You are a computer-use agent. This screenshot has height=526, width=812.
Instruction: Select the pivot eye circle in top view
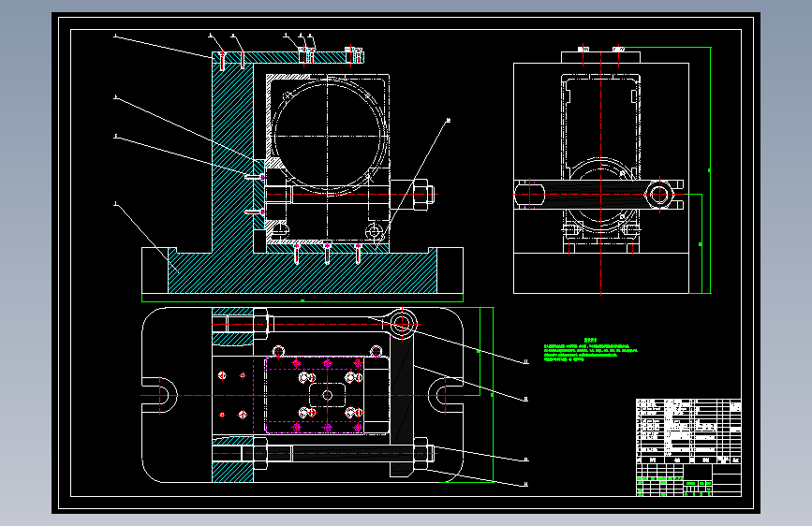coord(402,324)
